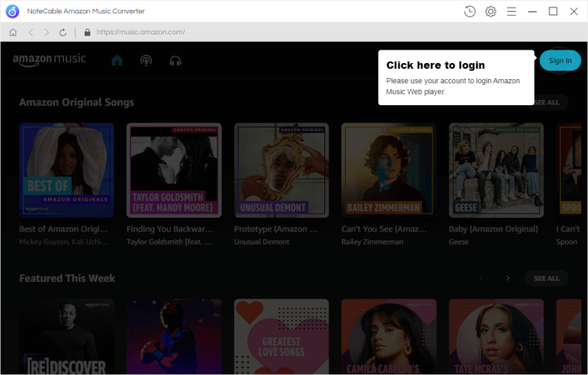The image size is (588, 375).
Task: Click 'Best of Amazon Origi...' title
Action: tap(63, 229)
